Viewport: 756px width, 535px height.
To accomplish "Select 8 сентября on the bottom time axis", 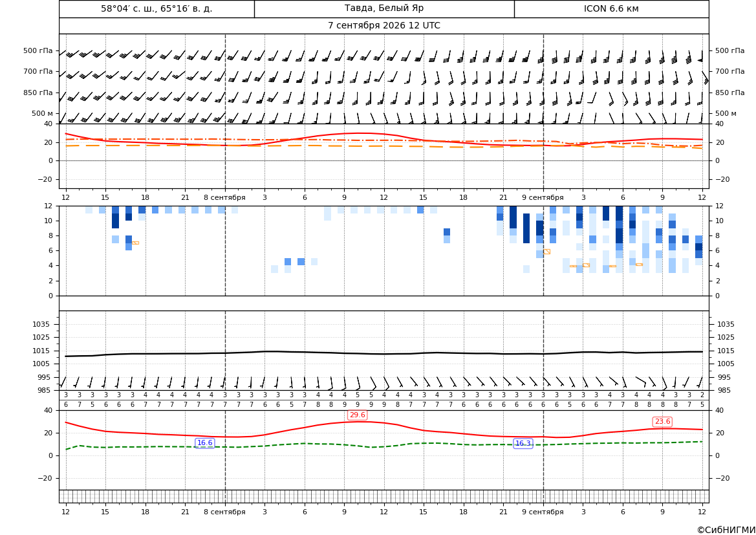I will tap(224, 512).
